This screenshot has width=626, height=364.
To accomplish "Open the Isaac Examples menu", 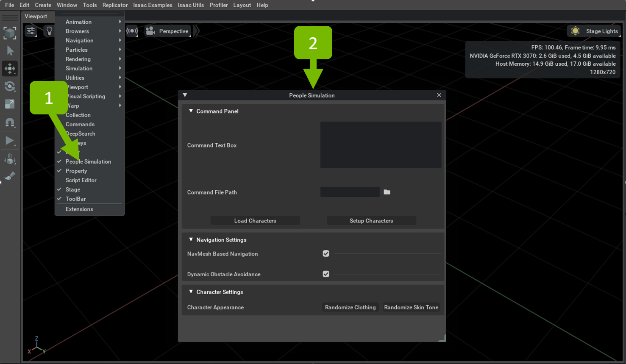I will tap(153, 5).
